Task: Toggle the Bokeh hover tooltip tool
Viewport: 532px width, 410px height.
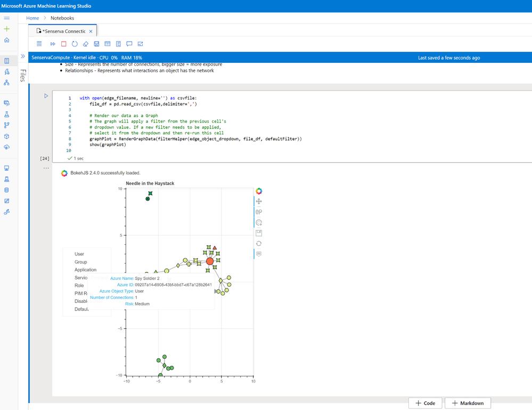Action: 258,254
